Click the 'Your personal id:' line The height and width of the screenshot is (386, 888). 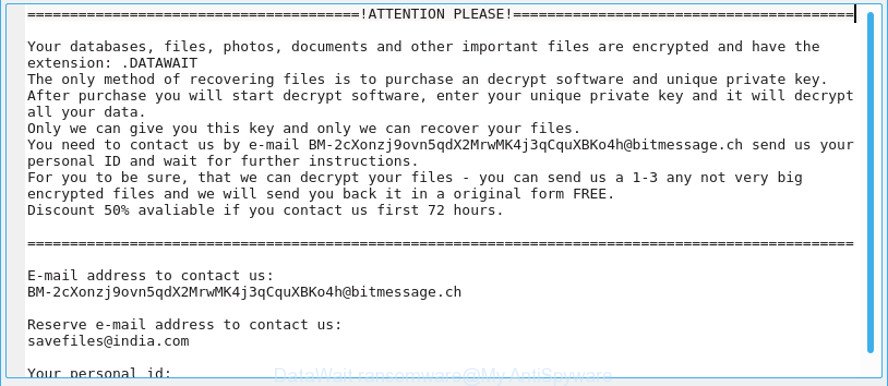(100, 373)
